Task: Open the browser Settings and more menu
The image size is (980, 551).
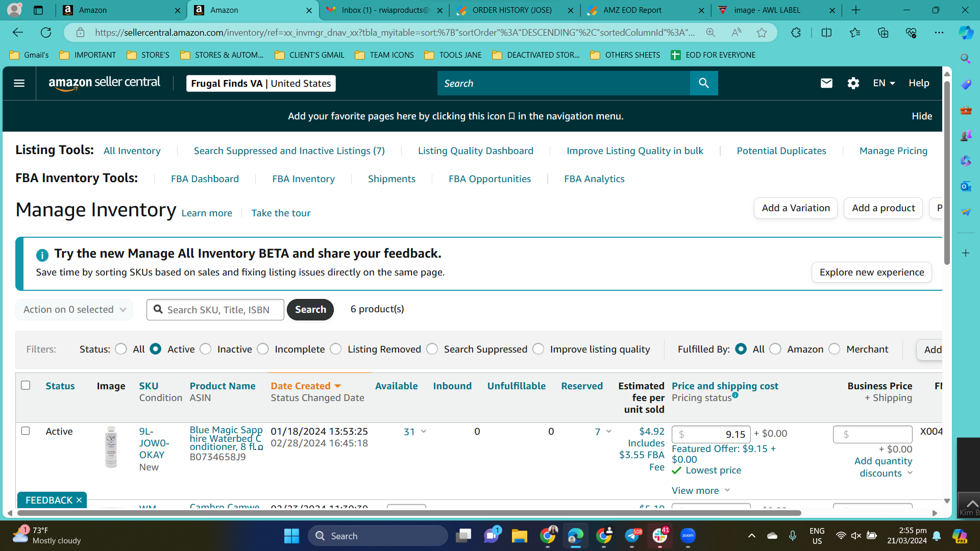Action: tap(939, 33)
